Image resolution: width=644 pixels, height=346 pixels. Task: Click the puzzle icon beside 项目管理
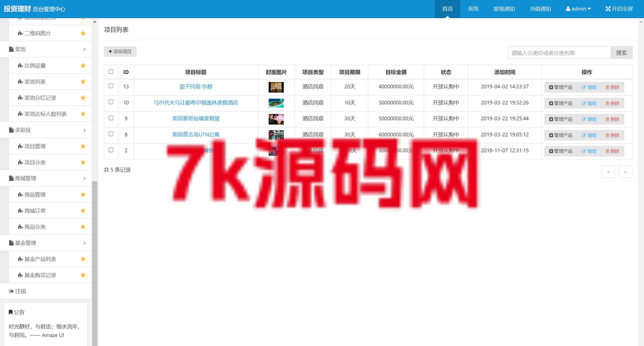click(x=20, y=146)
